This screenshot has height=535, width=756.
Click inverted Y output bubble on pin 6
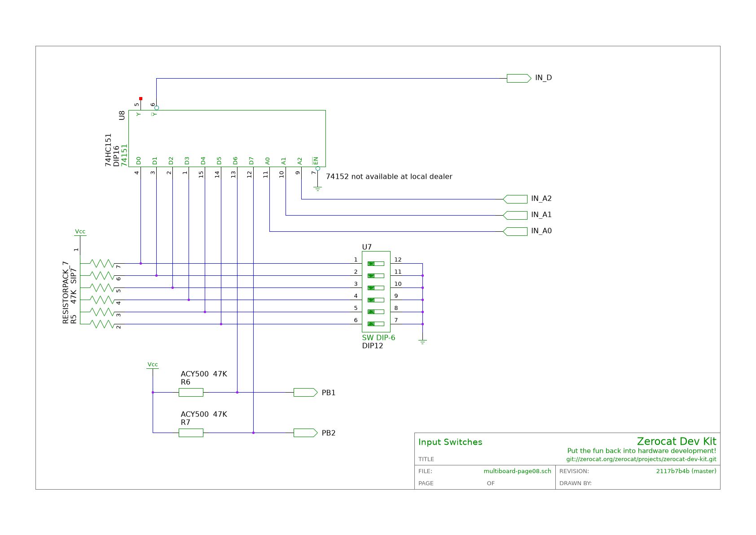(x=157, y=108)
